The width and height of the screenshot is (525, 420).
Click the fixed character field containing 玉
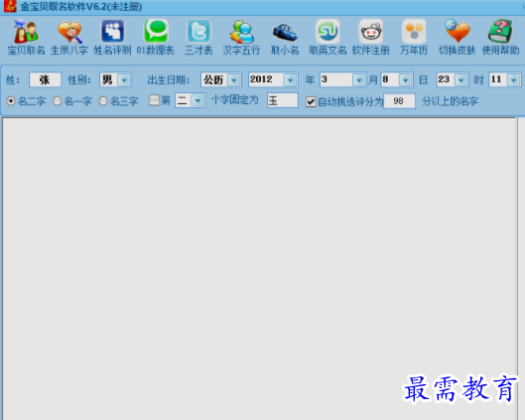pyautogui.click(x=282, y=100)
